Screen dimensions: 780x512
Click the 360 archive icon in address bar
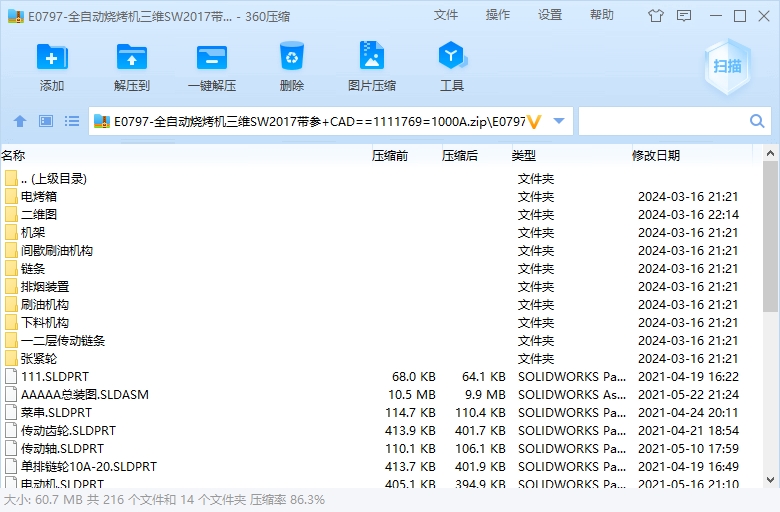[101, 121]
